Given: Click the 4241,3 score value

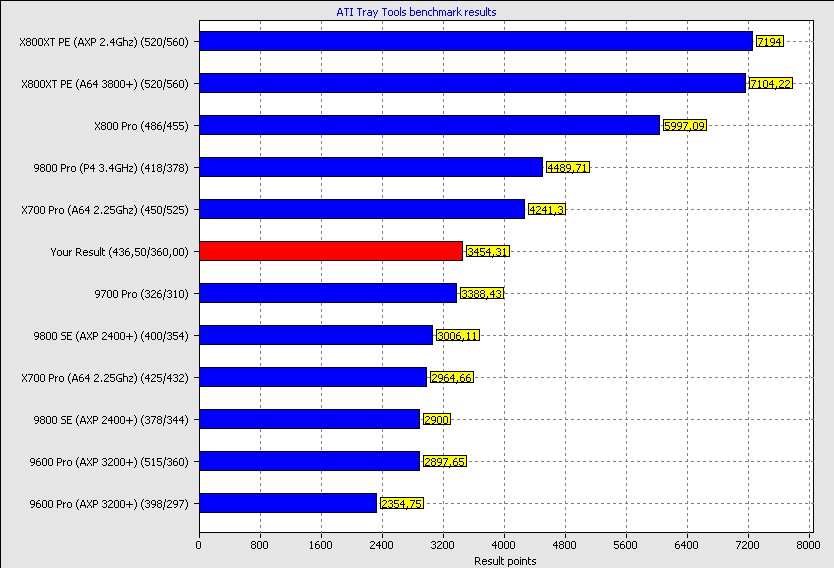Looking at the screenshot, I should (x=547, y=210).
